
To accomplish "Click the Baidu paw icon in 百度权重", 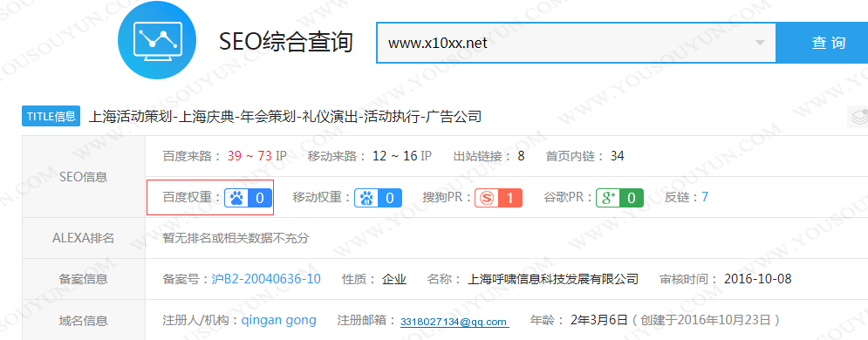I will pyautogui.click(x=236, y=198).
